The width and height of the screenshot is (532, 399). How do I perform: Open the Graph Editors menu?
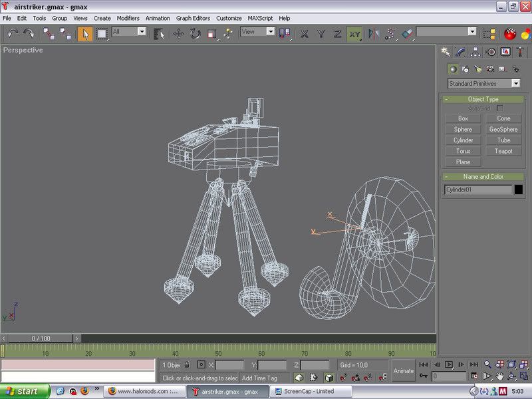(193, 19)
